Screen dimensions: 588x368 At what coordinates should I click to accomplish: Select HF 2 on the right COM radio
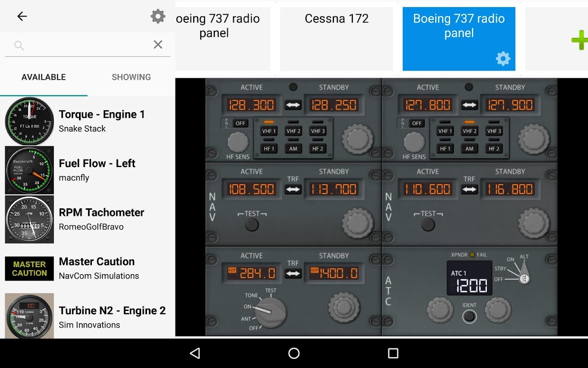[x=494, y=149]
